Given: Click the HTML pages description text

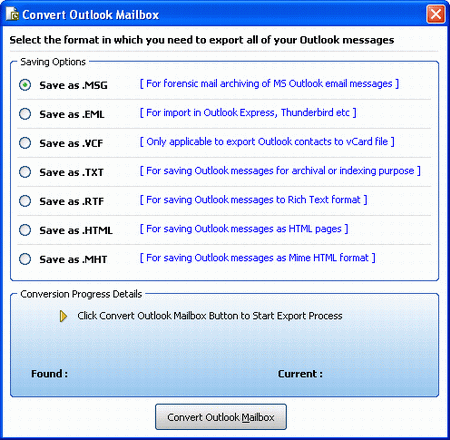Looking at the screenshot, I should (244, 229).
